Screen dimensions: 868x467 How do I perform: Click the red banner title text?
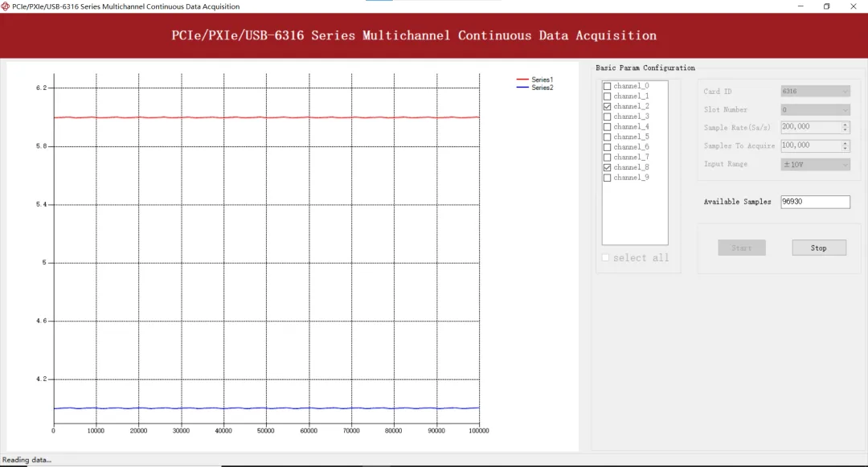pyautogui.click(x=414, y=35)
